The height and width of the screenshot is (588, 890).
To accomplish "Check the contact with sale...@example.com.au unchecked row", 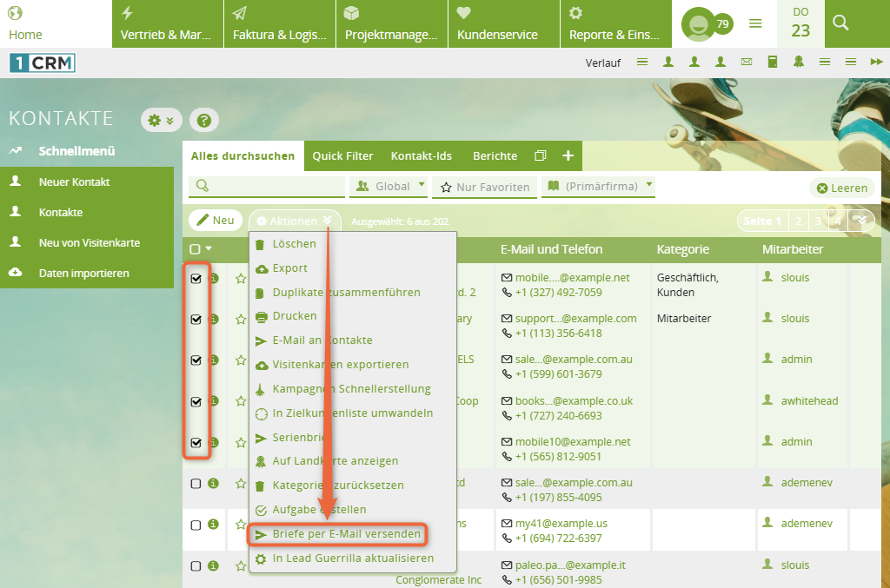I will (x=196, y=484).
